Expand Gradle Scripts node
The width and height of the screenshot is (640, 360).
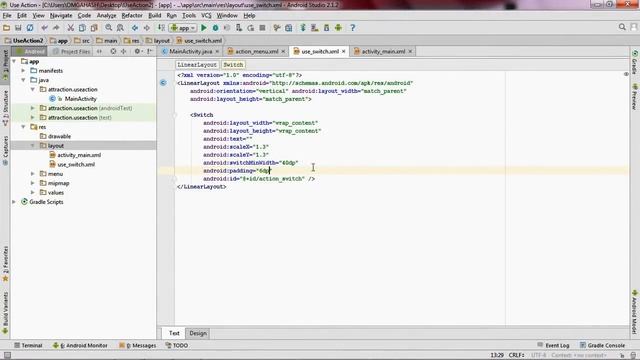[14, 202]
